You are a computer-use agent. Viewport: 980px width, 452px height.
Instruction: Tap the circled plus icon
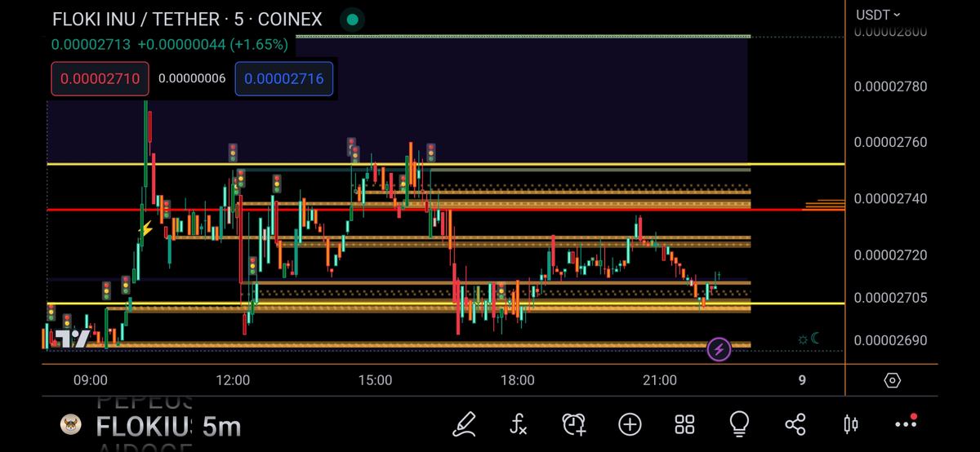(630, 423)
